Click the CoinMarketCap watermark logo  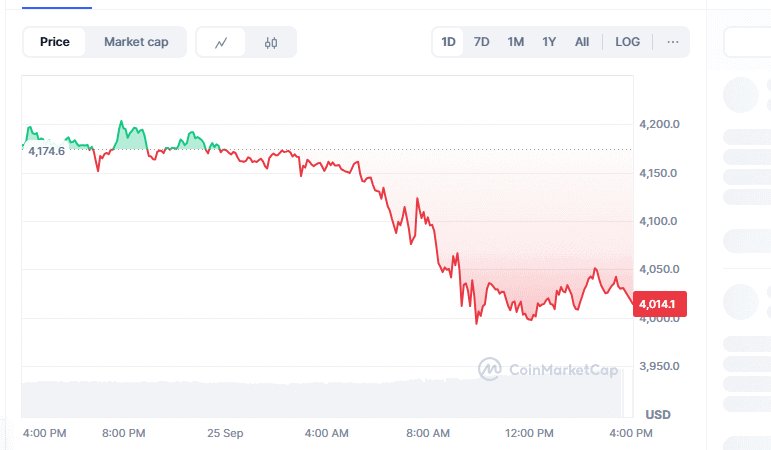pos(551,369)
